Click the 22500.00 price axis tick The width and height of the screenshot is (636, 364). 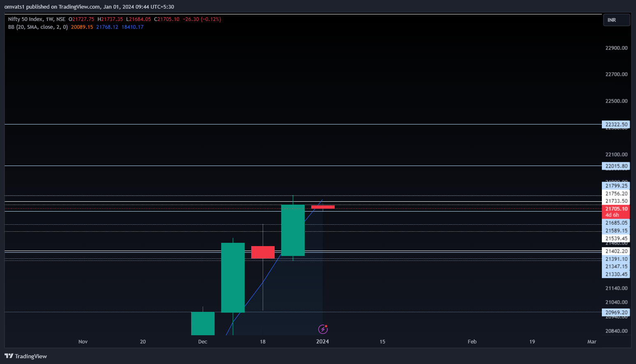tap(616, 101)
